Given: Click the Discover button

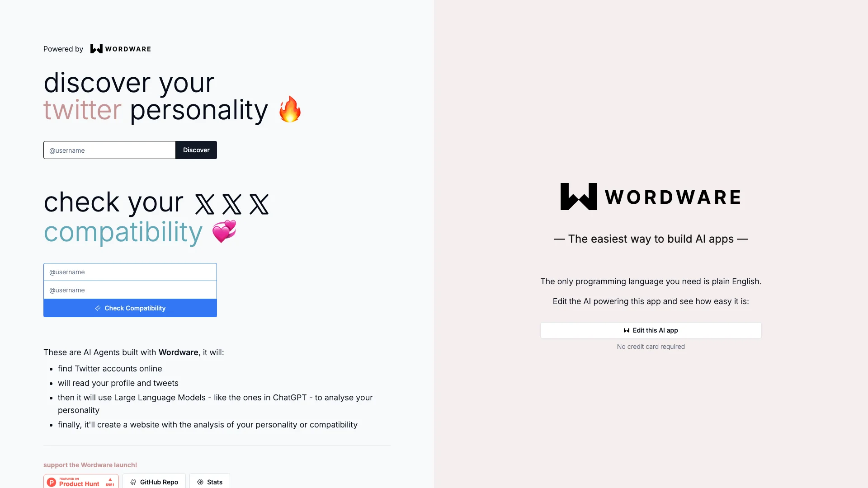Looking at the screenshot, I should [x=196, y=150].
